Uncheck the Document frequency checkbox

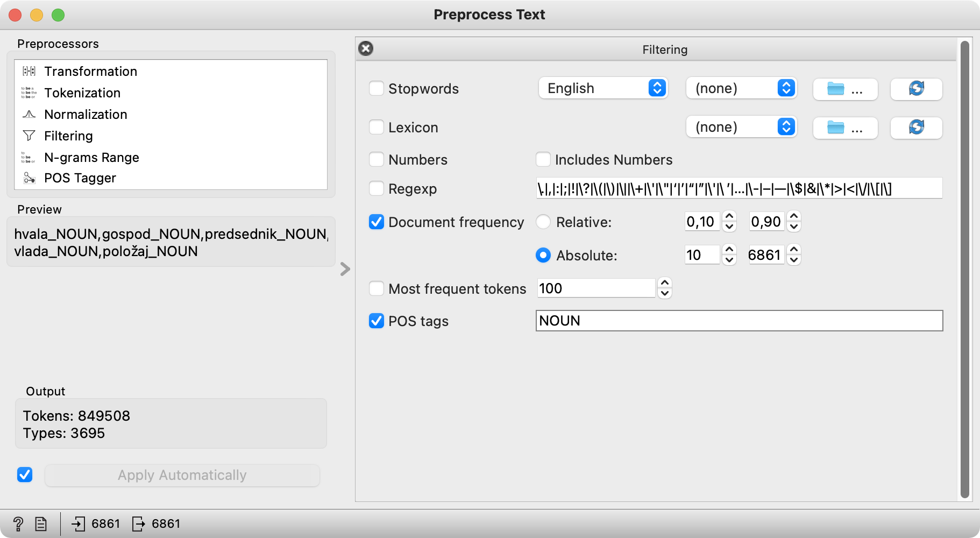[x=377, y=222]
